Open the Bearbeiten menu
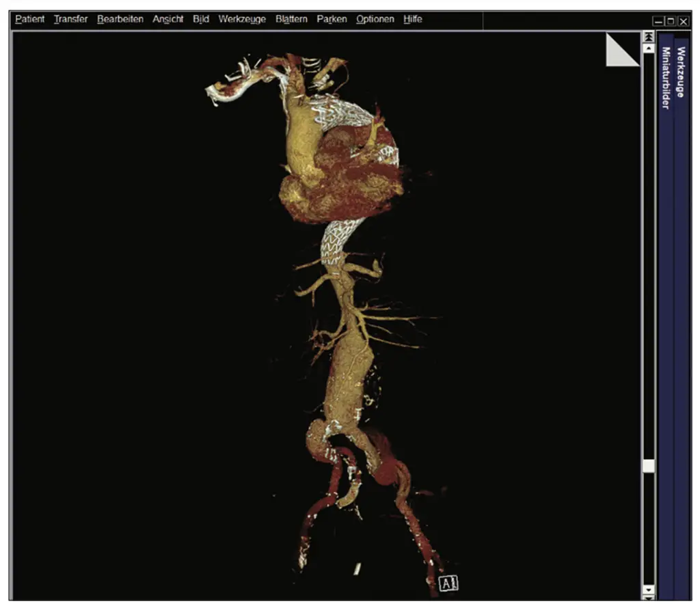The height and width of the screenshot is (608, 700). 120,19
